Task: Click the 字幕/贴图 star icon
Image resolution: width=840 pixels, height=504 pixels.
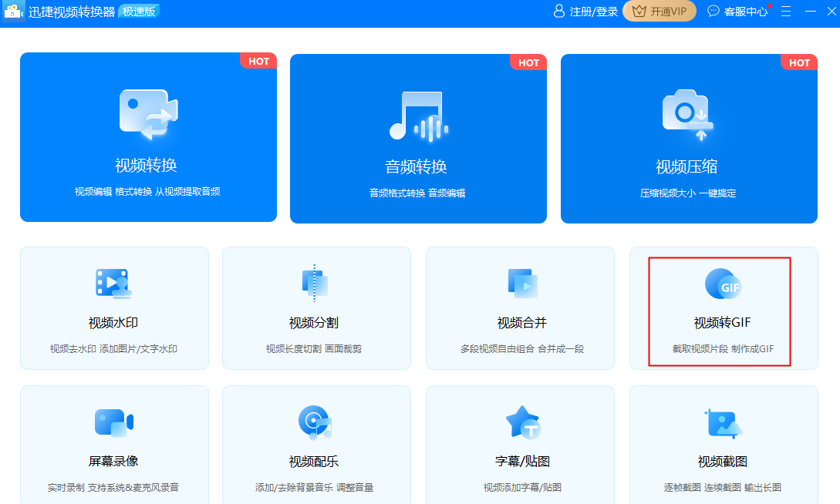Action: click(x=523, y=422)
